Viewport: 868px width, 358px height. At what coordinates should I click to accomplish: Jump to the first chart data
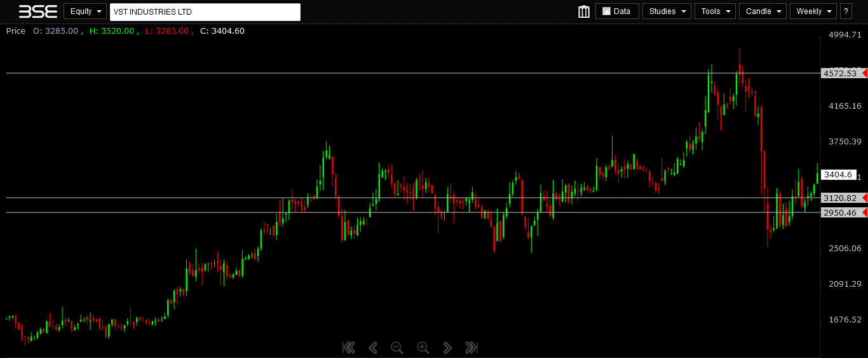coord(348,347)
